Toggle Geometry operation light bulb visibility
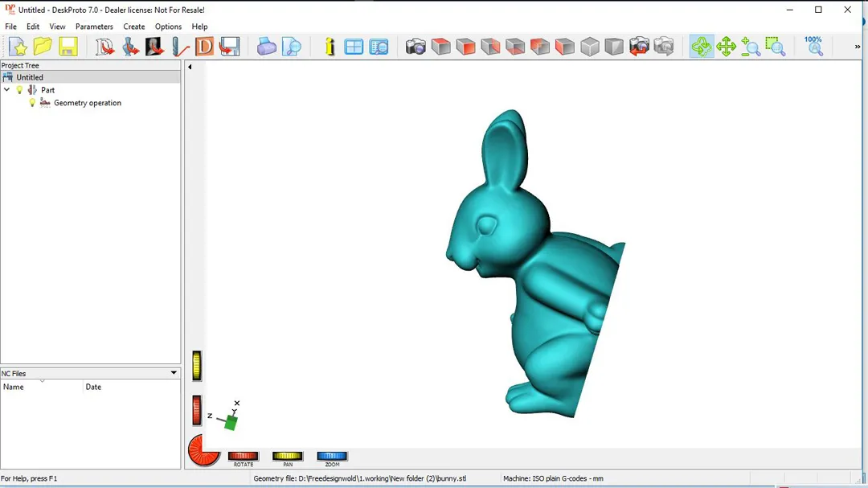Screen dimensions: 868x488 pyautogui.click(x=32, y=103)
